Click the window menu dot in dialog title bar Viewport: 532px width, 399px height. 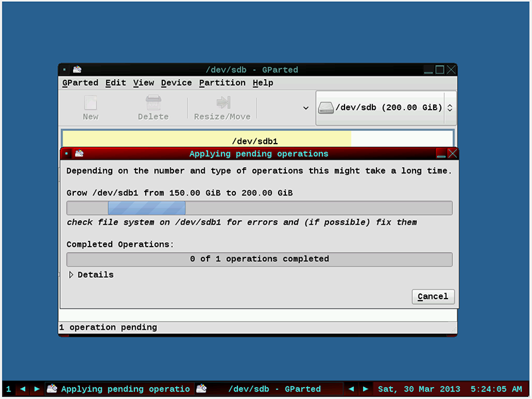point(66,154)
